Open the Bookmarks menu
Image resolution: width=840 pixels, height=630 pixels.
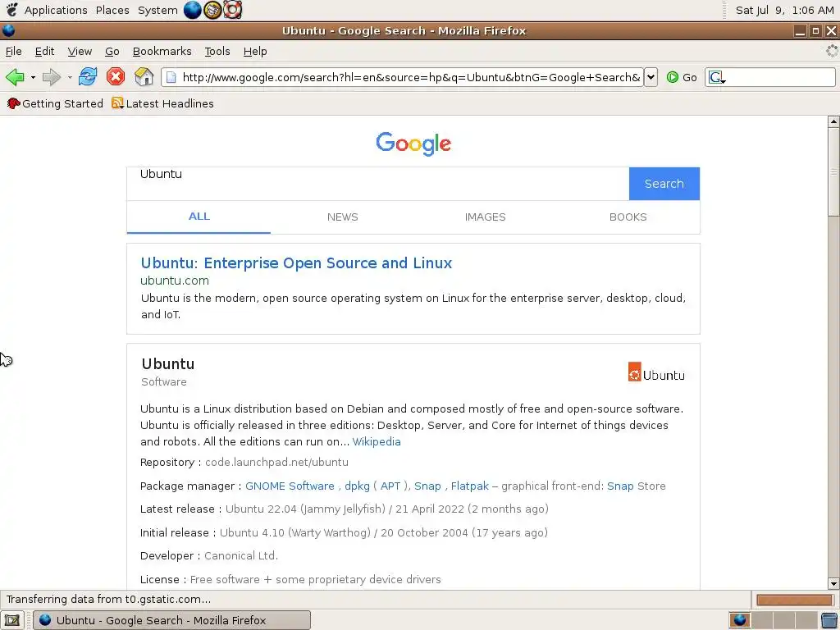[162, 52]
